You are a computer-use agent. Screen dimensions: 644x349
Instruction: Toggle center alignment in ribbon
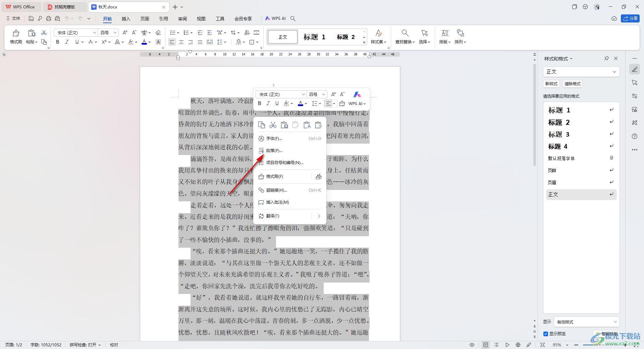(x=181, y=42)
